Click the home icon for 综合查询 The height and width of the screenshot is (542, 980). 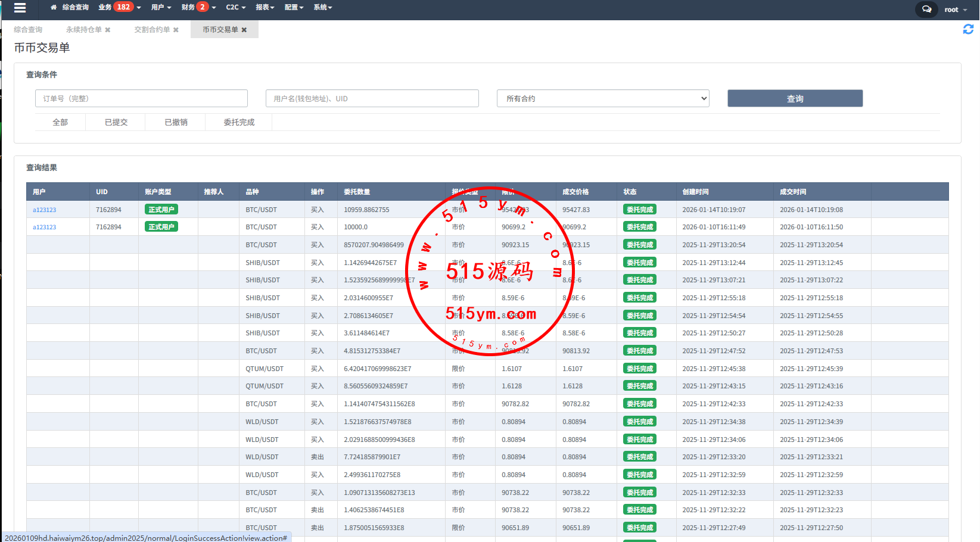pos(54,8)
